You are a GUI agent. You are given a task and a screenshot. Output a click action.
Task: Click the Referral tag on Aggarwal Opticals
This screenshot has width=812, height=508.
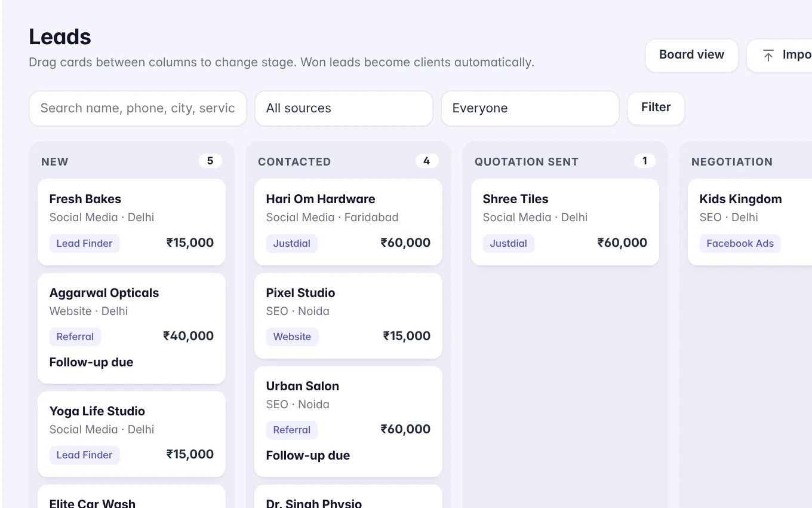click(x=75, y=336)
